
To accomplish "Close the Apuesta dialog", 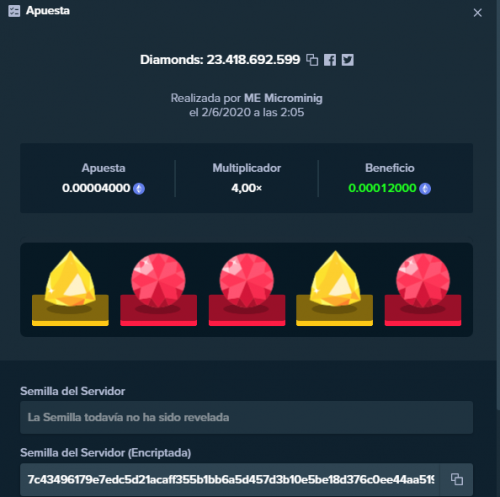I will click(x=477, y=13).
